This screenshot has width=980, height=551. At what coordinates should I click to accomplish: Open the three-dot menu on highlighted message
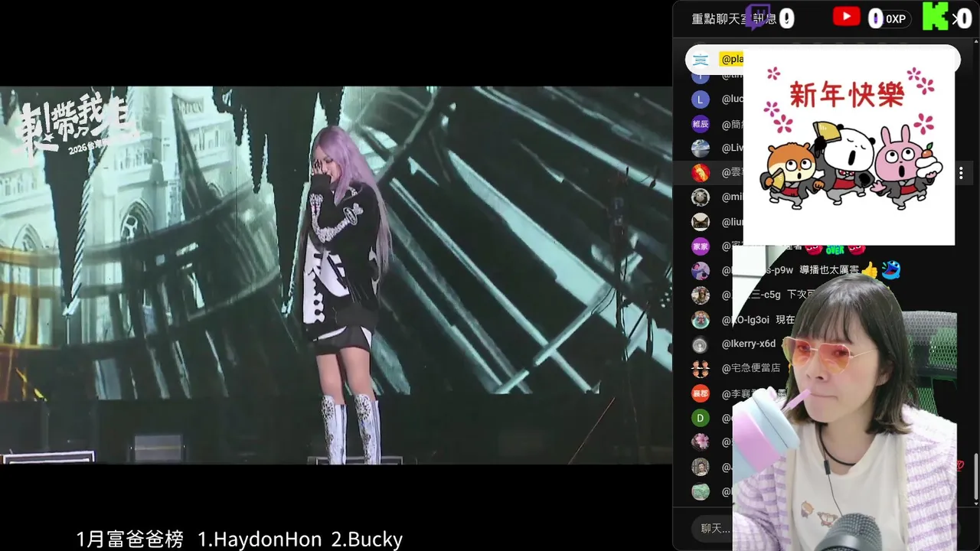click(961, 173)
